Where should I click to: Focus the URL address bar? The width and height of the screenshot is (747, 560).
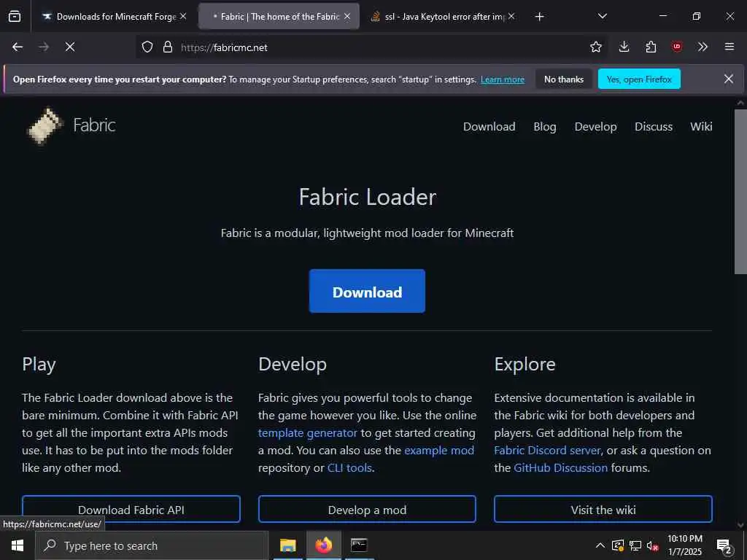(371, 47)
